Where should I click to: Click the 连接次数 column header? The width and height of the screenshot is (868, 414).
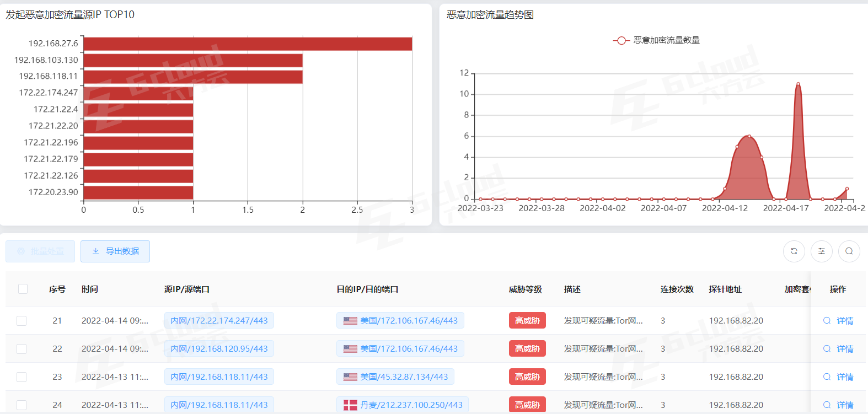[x=677, y=289]
